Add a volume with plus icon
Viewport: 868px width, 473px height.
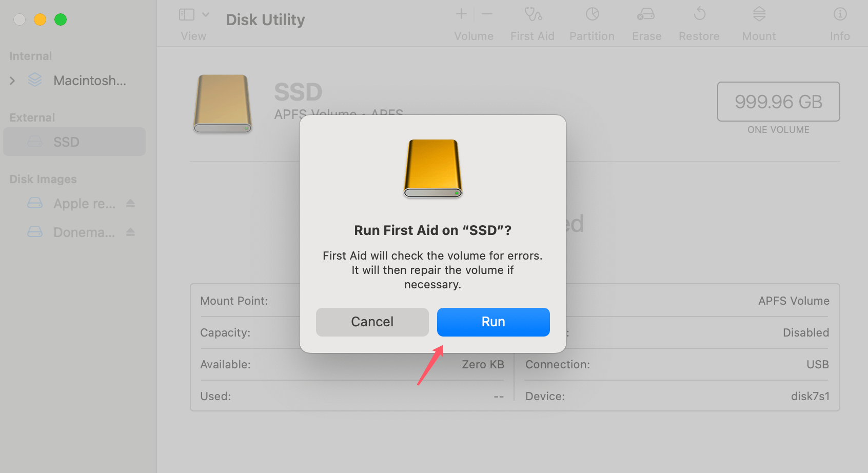[461, 14]
